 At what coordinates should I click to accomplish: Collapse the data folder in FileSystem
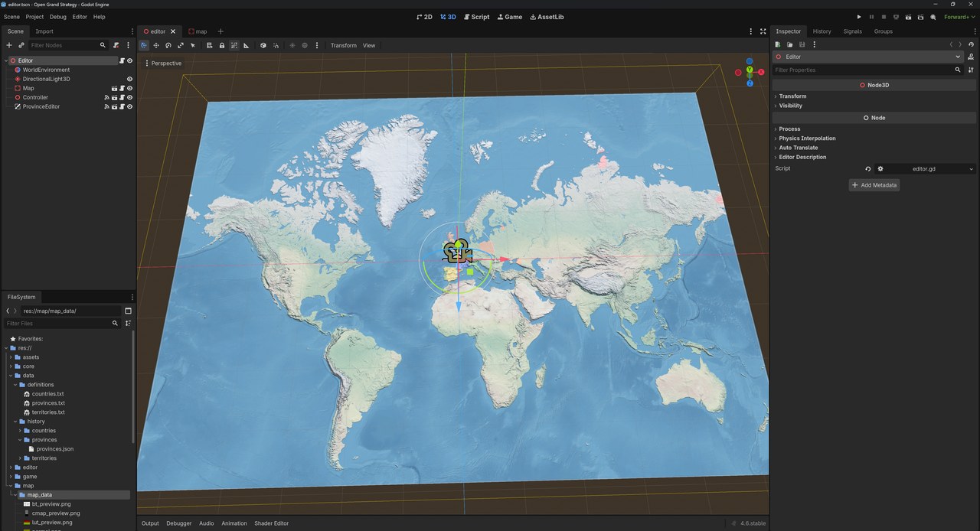pyautogui.click(x=11, y=375)
